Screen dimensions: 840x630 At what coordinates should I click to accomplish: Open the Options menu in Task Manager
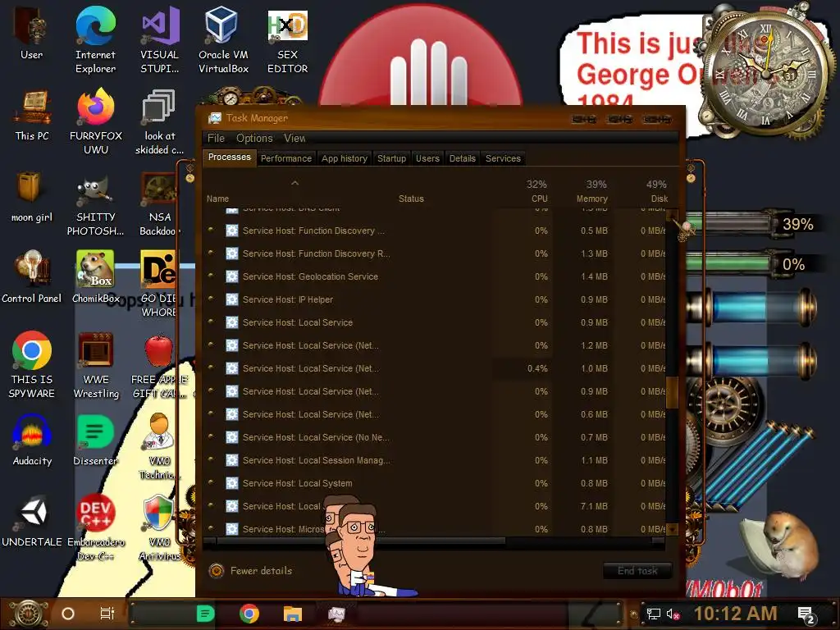[254, 138]
